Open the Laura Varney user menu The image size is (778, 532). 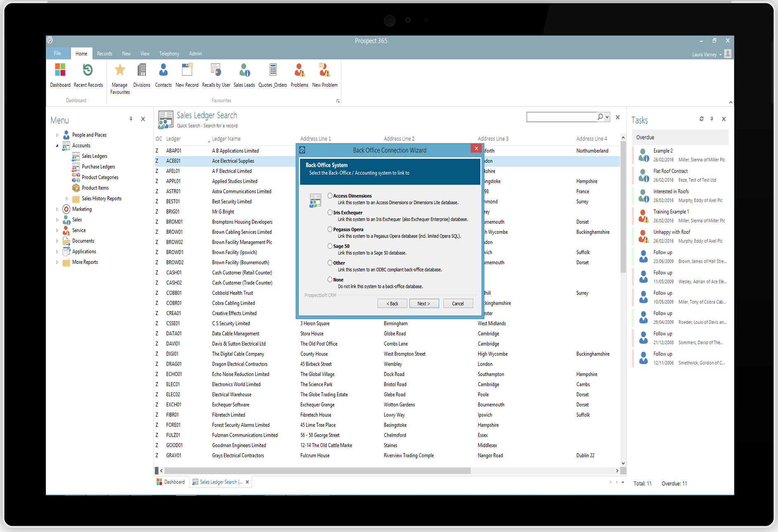[x=706, y=54]
